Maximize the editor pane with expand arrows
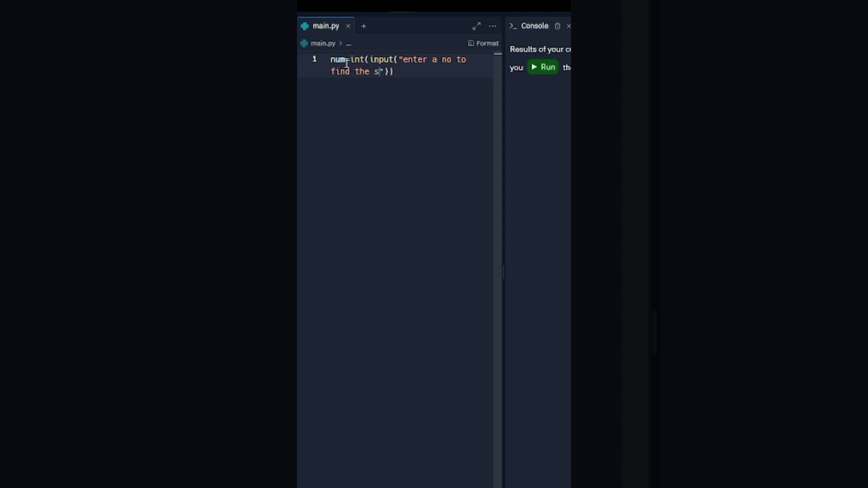This screenshot has height=488, width=868. click(x=477, y=26)
